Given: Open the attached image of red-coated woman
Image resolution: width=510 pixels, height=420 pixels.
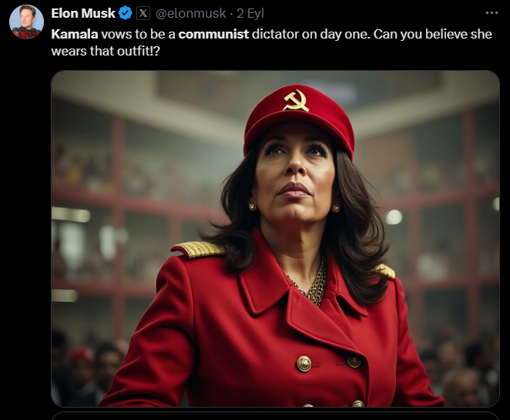Looking at the screenshot, I should tap(275, 239).
